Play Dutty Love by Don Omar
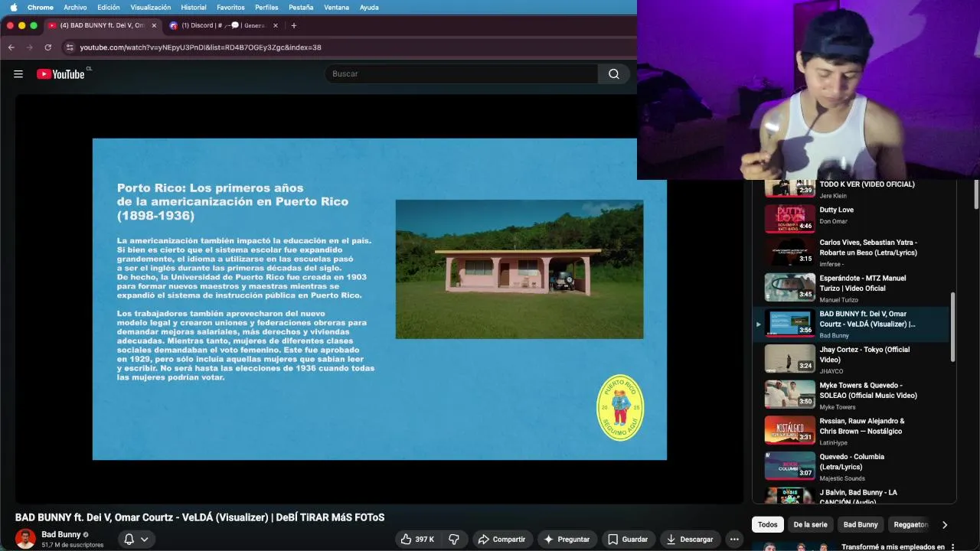980x551 pixels. coord(851,219)
